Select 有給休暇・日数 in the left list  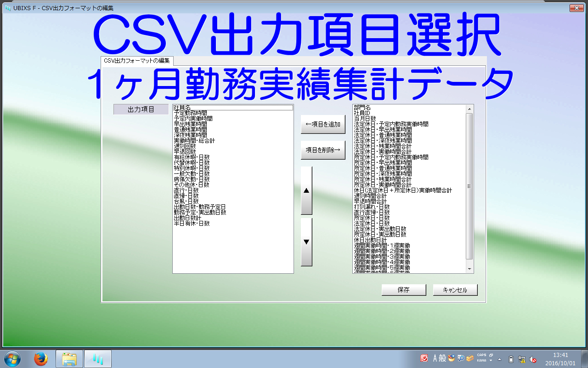[192, 157]
